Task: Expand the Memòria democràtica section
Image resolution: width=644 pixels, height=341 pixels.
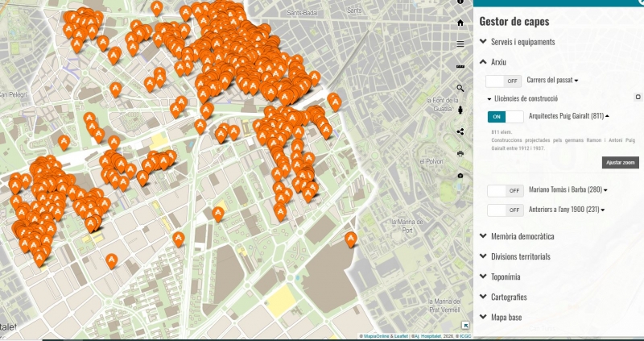Action: pyautogui.click(x=522, y=237)
